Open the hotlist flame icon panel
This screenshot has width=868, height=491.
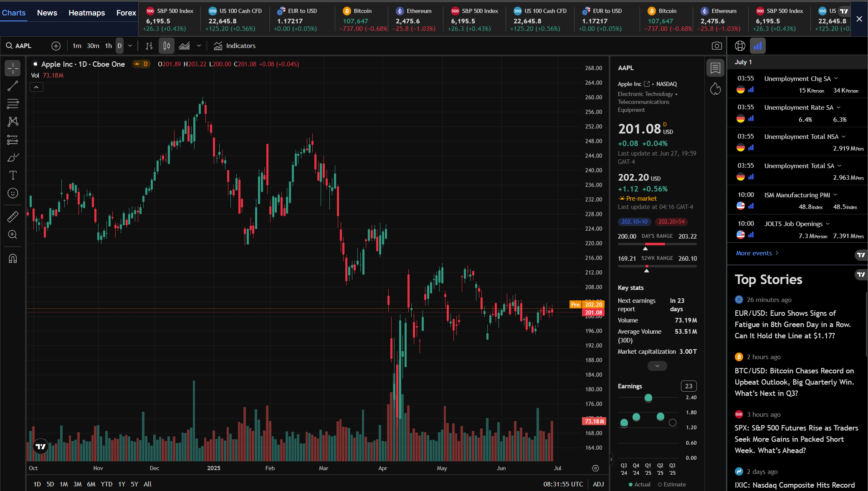(x=715, y=88)
